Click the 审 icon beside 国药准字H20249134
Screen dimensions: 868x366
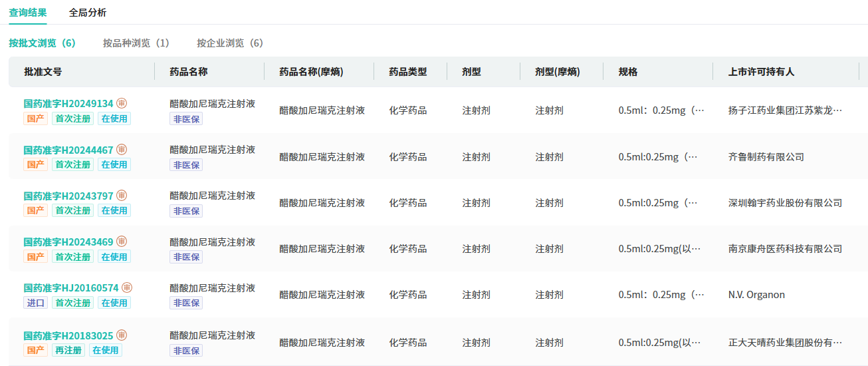pyautogui.click(x=122, y=103)
